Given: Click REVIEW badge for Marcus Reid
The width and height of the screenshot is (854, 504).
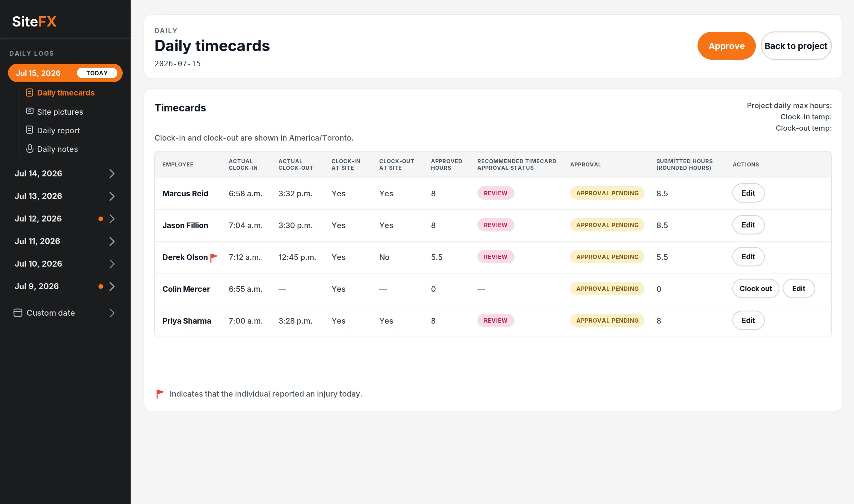Looking at the screenshot, I should 495,193.
